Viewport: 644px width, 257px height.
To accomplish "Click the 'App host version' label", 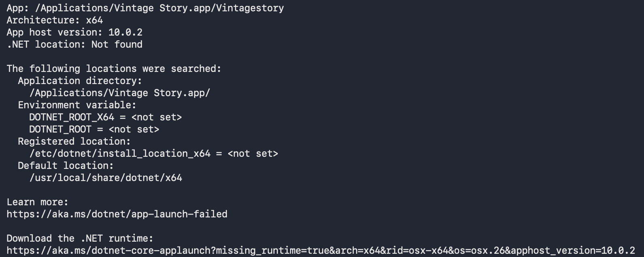I will coord(55,32).
